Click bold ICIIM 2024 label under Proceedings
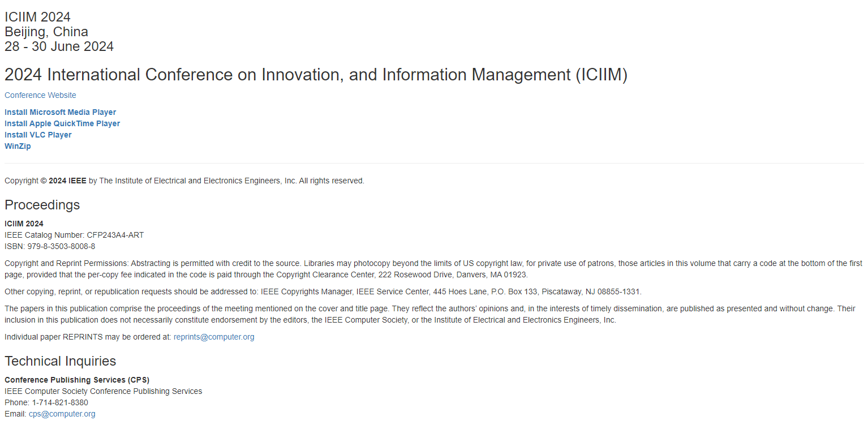 (x=24, y=224)
